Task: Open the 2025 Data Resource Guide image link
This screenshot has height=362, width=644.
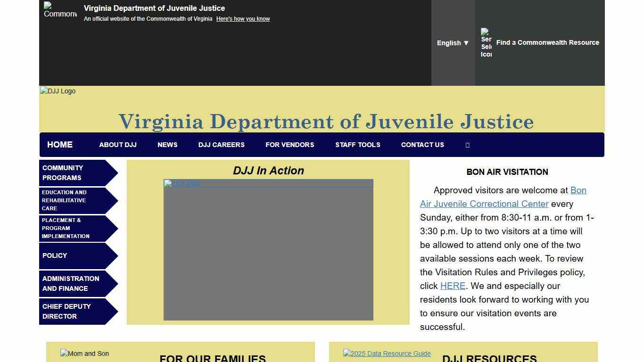Action: click(387, 354)
